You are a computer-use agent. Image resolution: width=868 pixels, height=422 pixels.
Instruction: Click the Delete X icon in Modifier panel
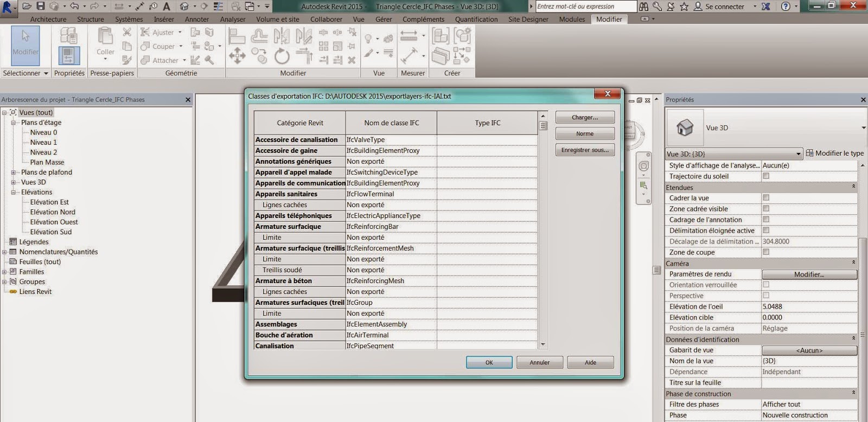click(x=352, y=60)
